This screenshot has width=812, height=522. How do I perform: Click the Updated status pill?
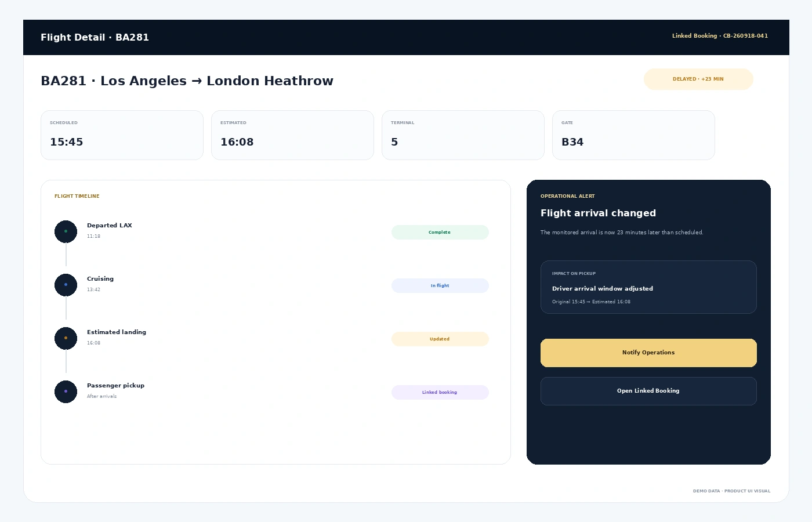440,339
